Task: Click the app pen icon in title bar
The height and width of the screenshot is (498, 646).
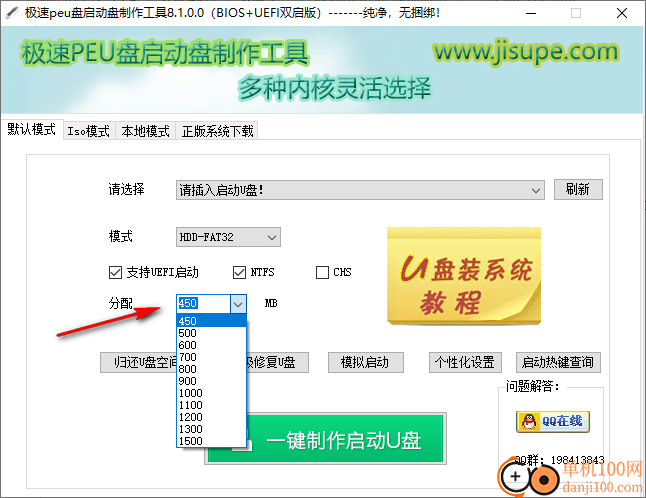Action: pyautogui.click(x=12, y=13)
